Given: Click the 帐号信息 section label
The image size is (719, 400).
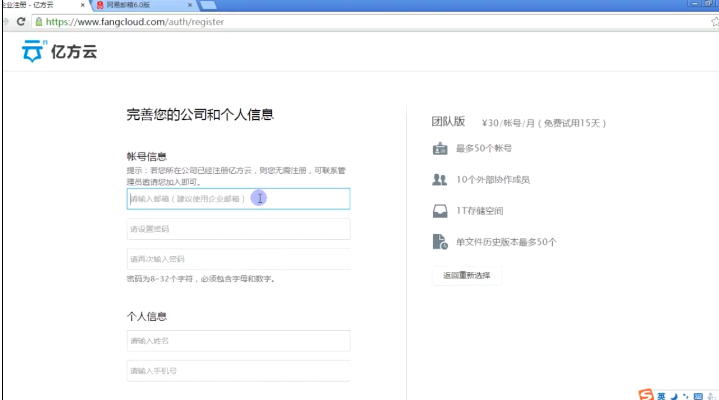Looking at the screenshot, I should coord(147,156).
